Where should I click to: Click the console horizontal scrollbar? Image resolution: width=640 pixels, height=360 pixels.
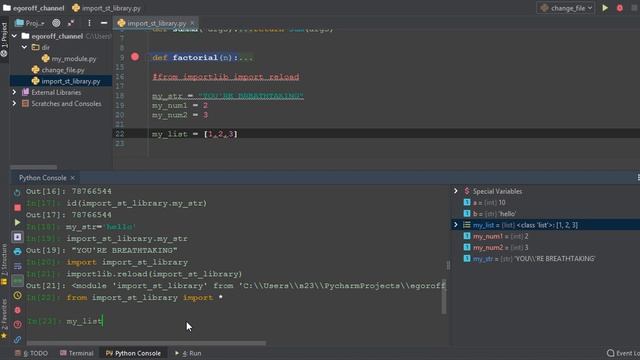point(146,343)
